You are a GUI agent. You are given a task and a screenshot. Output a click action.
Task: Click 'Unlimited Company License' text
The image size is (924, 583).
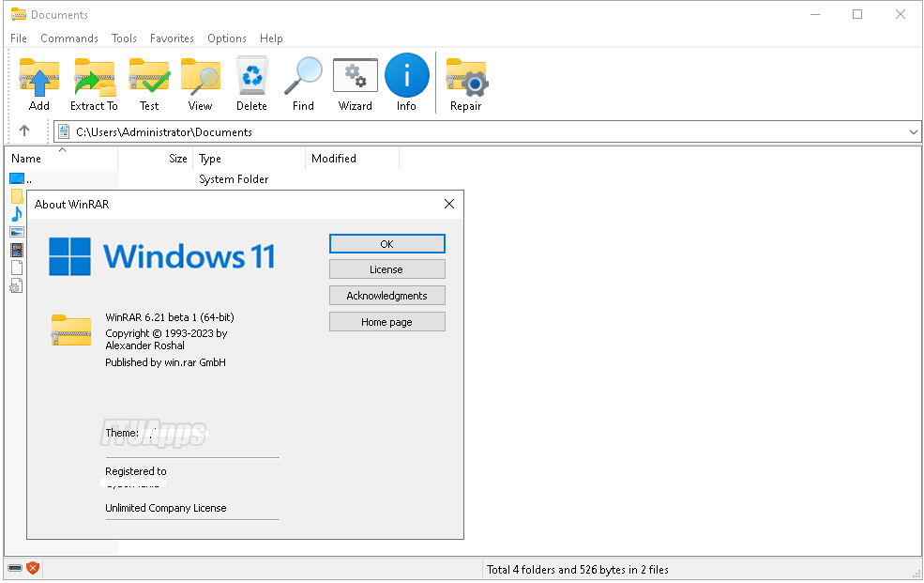coord(166,508)
